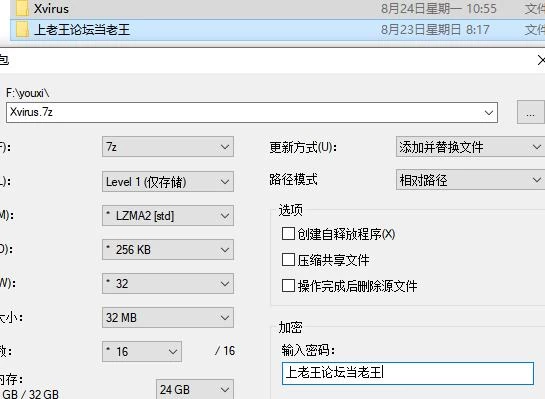Image resolution: width=545 pixels, height=399 pixels.
Task: Click the Xvirus folder icon
Action: (22, 8)
